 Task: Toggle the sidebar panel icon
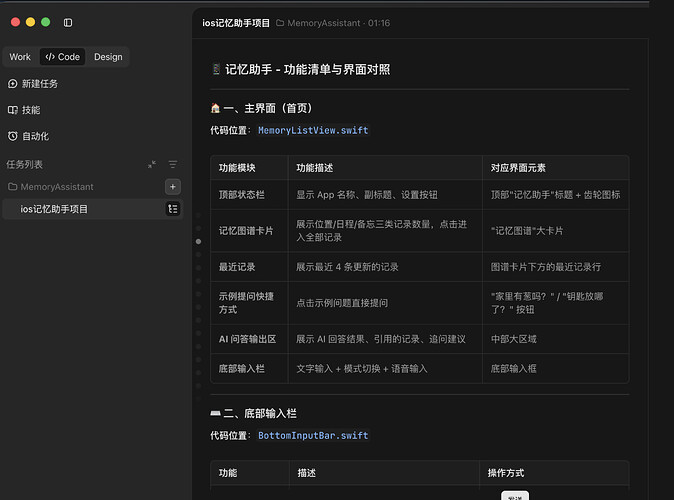tap(68, 22)
